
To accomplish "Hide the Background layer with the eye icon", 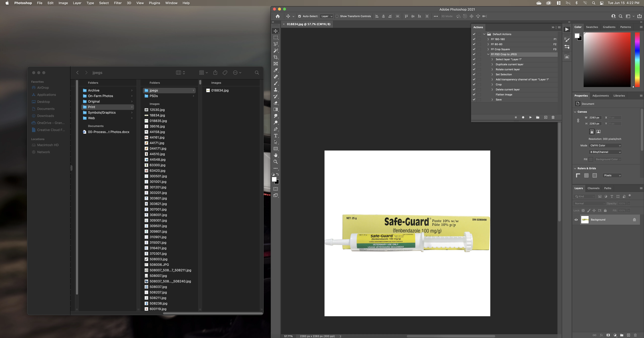I will pyautogui.click(x=576, y=220).
